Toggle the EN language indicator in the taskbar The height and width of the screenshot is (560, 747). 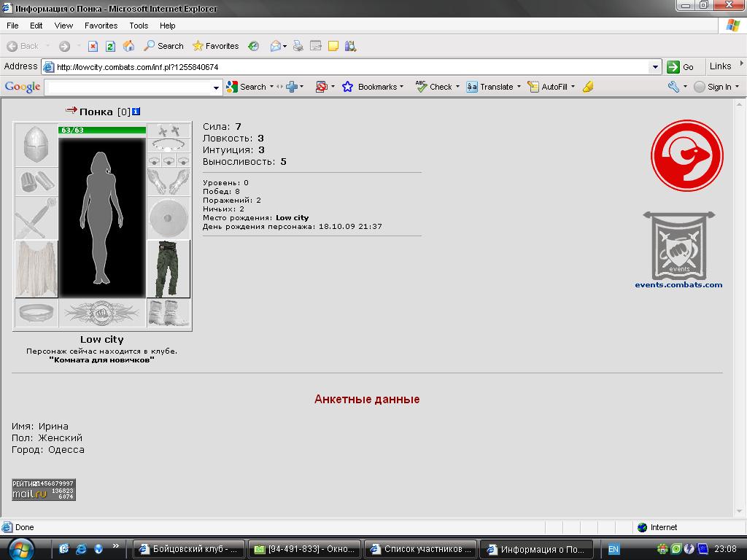point(614,549)
